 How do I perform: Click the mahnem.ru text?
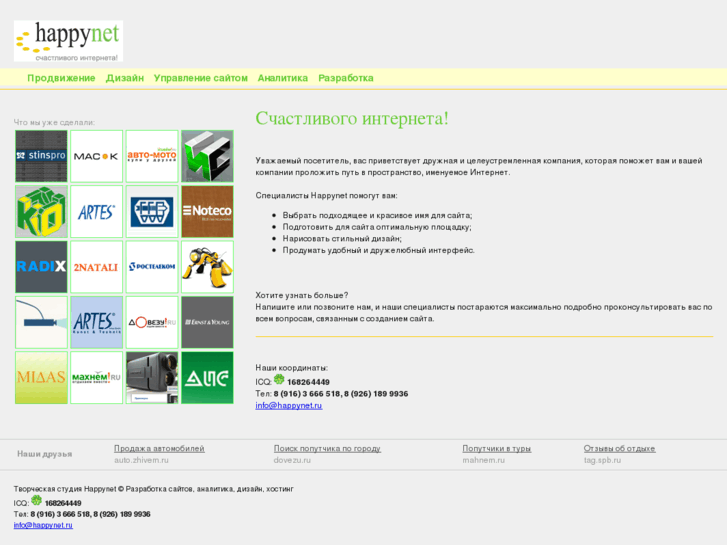pos(484,460)
